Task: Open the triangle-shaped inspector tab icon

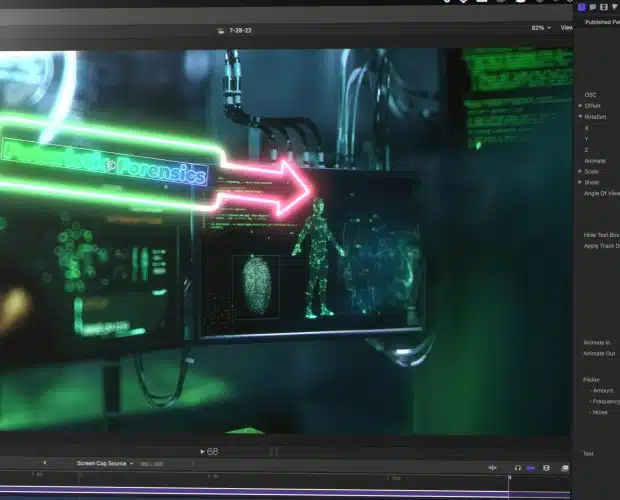Action: [614, 7]
